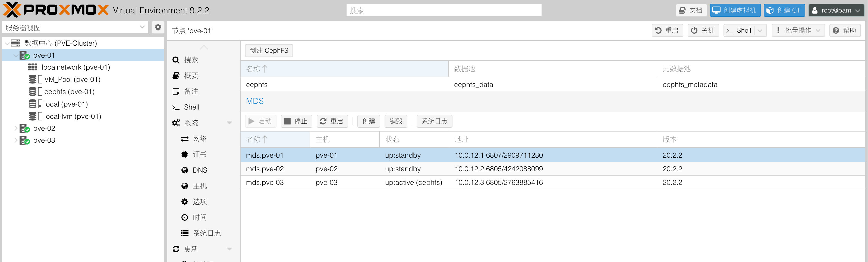The image size is (868, 262).
Task: Click the search magnifier icon in node menu
Action: point(176,60)
